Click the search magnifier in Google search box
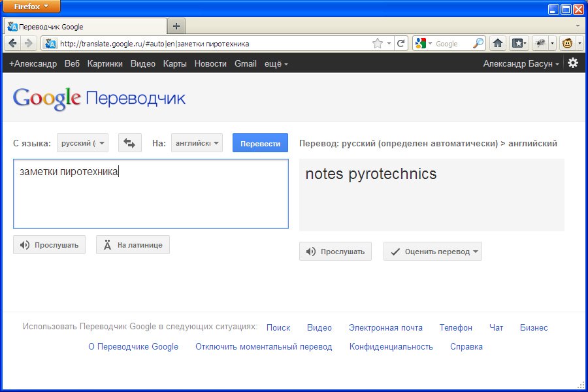Image resolution: width=588 pixels, height=392 pixels. (x=478, y=44)
